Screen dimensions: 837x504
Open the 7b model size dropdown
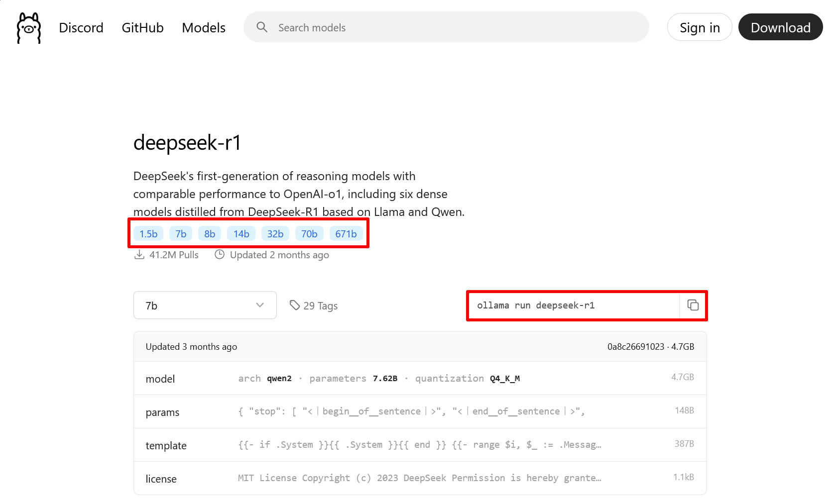click(x=205, y=305)
